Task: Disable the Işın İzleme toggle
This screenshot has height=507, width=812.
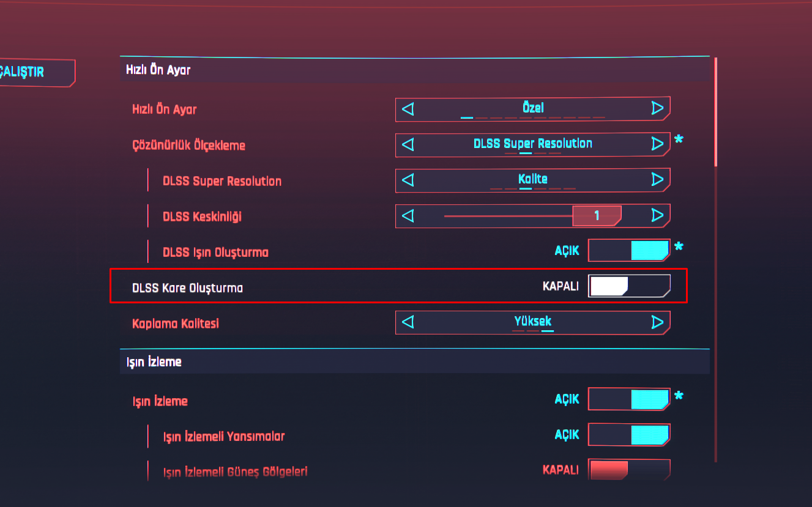Action: (x=629, y=399)
